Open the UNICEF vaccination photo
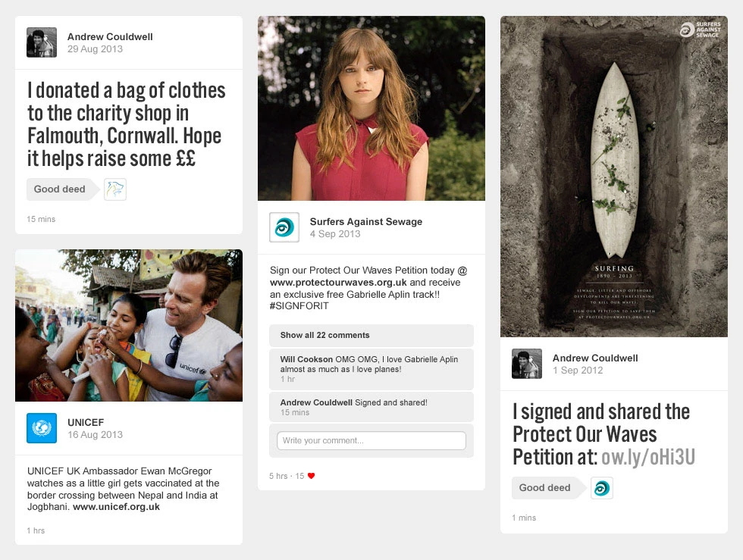The width and height of the screenshot is (743, 560). tap(129, 326)
